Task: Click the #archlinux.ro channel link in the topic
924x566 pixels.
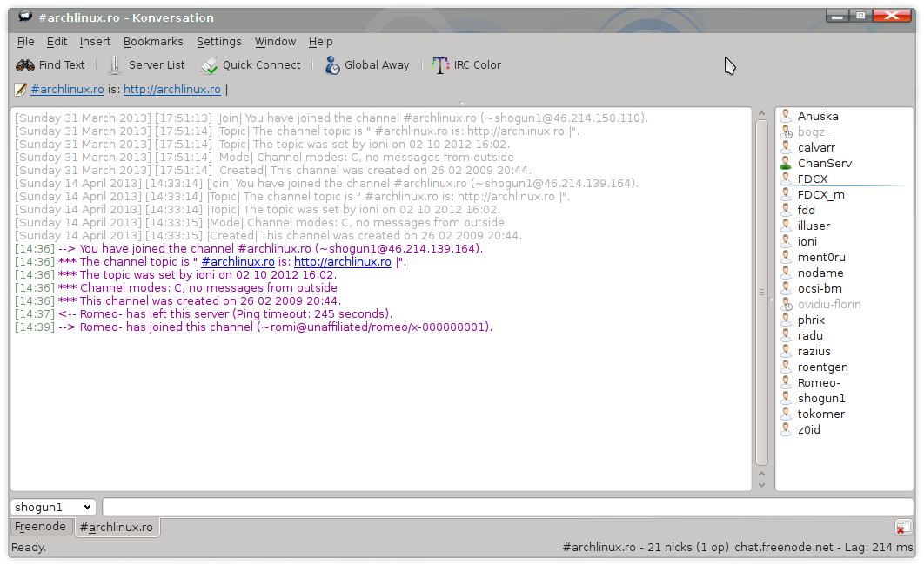Action: click(67, 89)
